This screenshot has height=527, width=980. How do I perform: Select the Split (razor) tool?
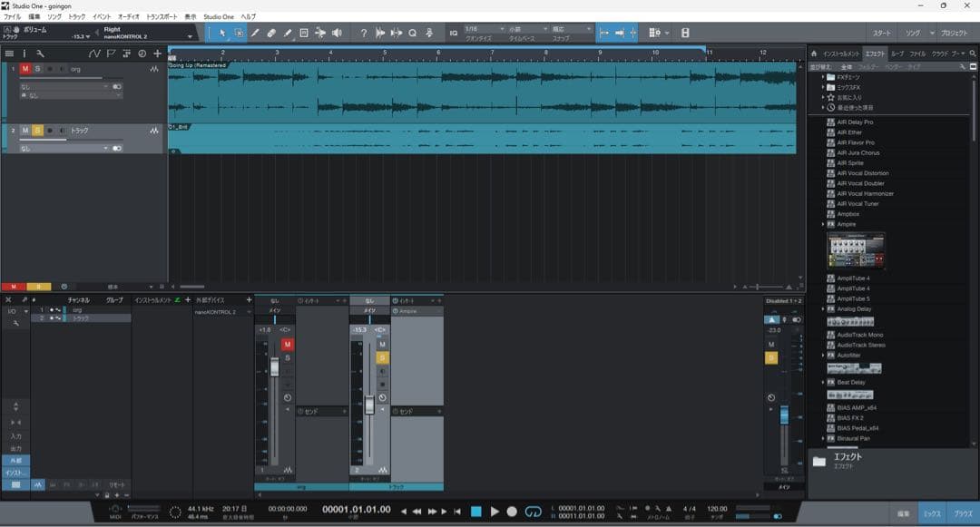tap(255, 33)
